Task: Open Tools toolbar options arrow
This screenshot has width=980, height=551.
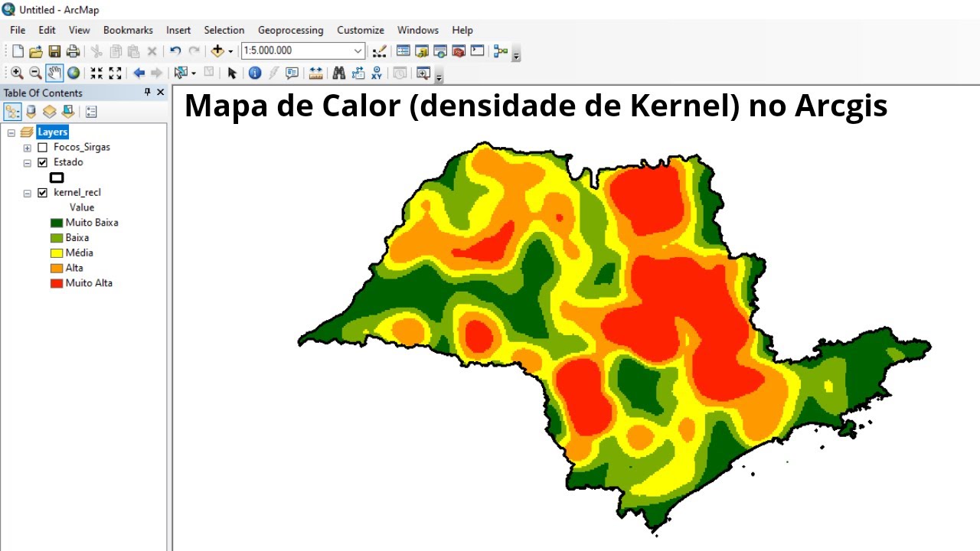Action: [x=439, y=76]
